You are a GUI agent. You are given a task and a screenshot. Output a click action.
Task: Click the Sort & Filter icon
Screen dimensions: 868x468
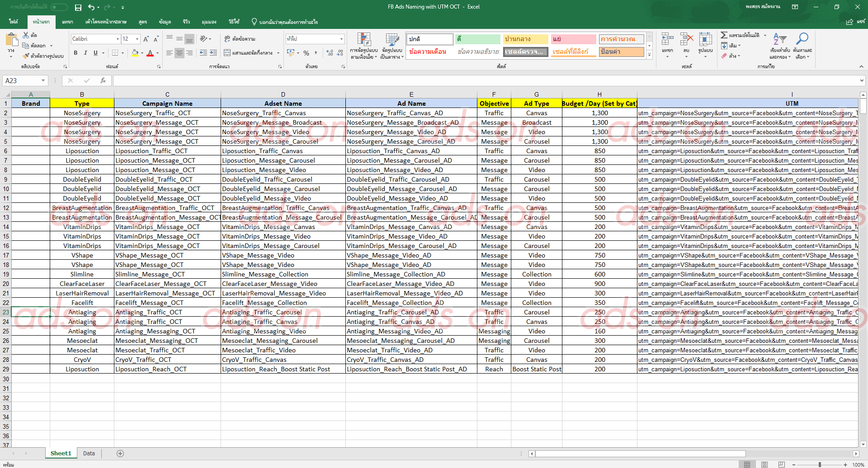click(780, 40)
